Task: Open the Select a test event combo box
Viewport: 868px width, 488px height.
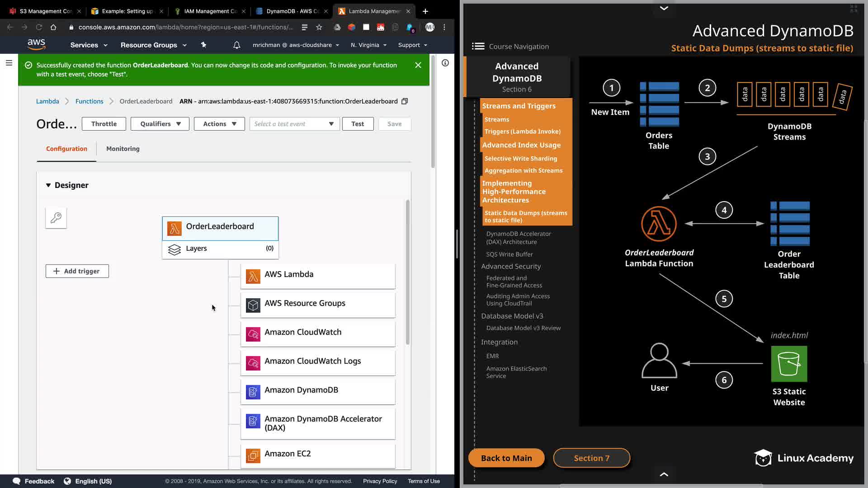Action: [x=294, y=124]
